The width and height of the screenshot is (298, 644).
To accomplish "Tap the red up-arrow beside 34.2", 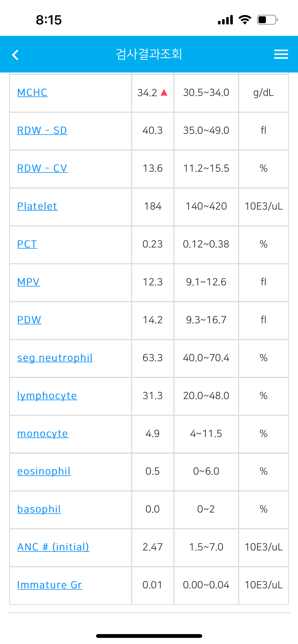I will tap(164, 92).
